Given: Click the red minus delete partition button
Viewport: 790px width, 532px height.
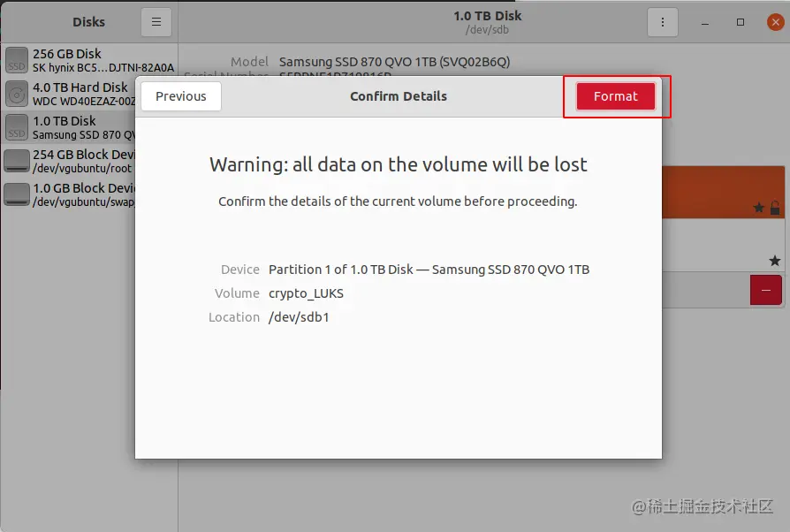Looking at the screenshot, I should point(766,290).
